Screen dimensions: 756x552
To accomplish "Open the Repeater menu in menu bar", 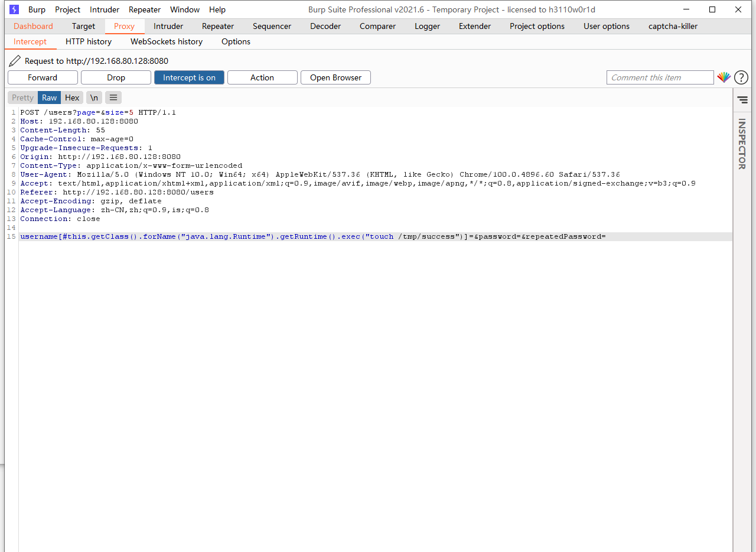I will 145,9.
